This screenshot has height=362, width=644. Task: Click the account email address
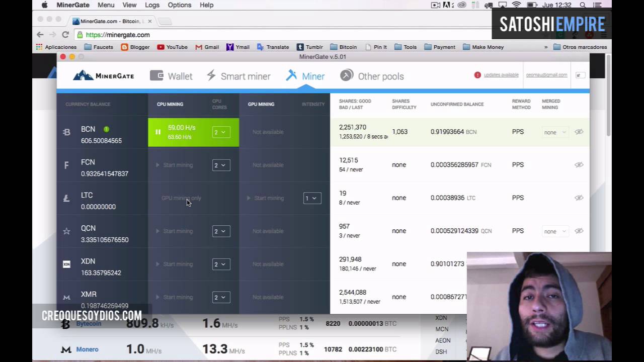[546, 75]
